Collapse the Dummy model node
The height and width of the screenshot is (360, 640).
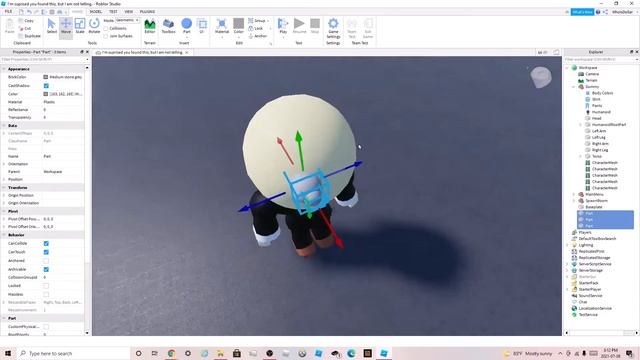point(574,87)
